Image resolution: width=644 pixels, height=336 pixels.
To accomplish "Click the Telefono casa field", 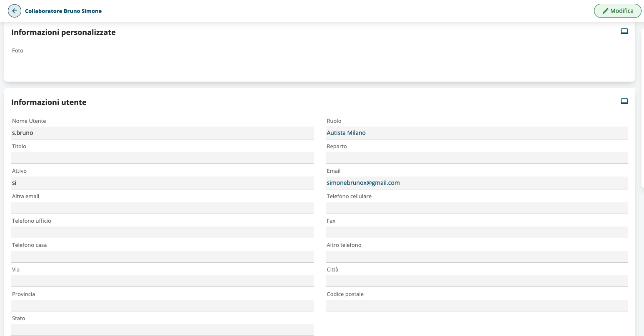I will [162, 256].
